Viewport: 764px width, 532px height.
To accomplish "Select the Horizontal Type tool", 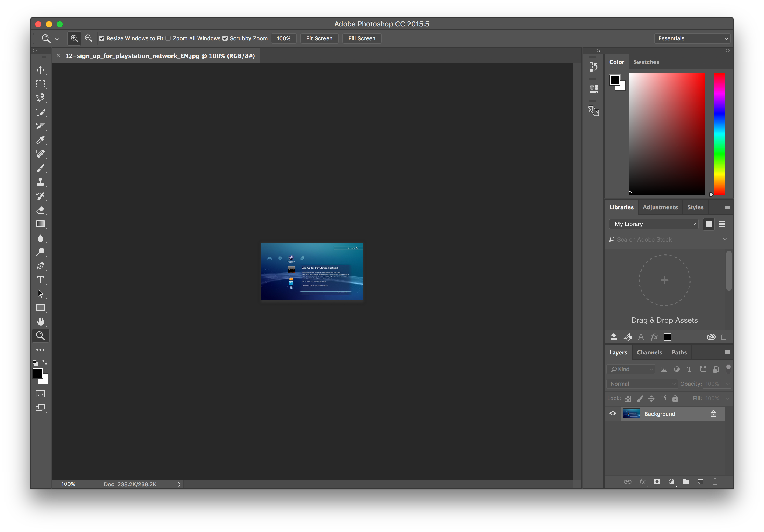I will click(x=40, y=280).
